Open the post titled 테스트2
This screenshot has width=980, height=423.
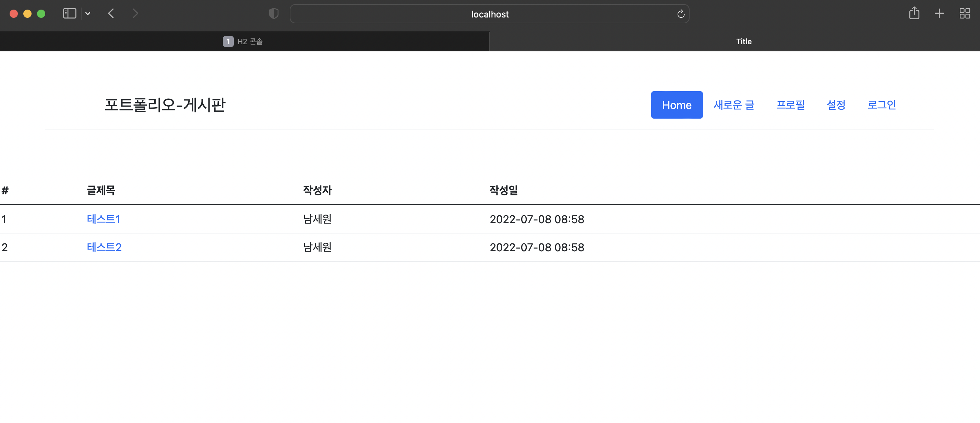(x=104, y=247)
